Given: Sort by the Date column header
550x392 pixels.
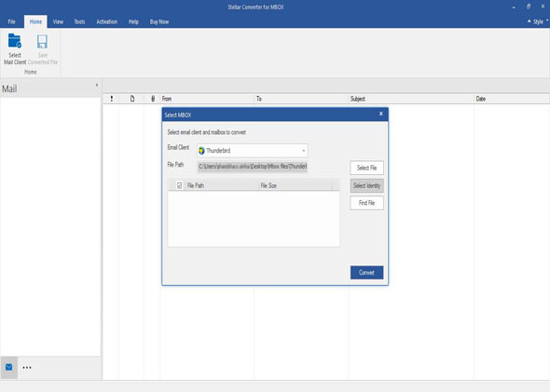Looking at the screenshot, I should [512, 99].
